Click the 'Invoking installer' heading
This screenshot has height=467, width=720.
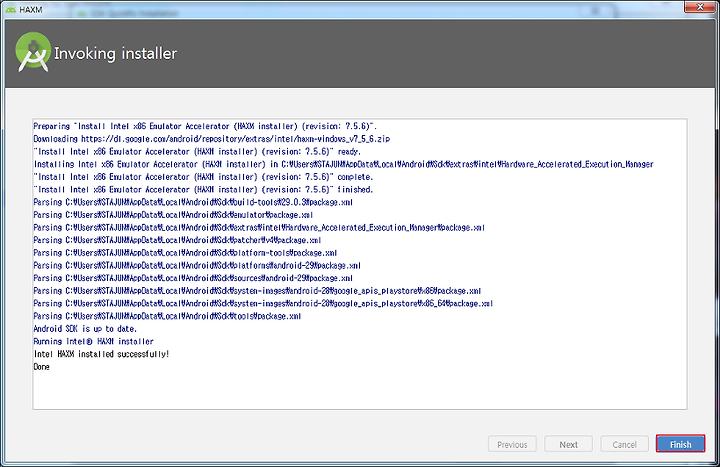[115, 53]
